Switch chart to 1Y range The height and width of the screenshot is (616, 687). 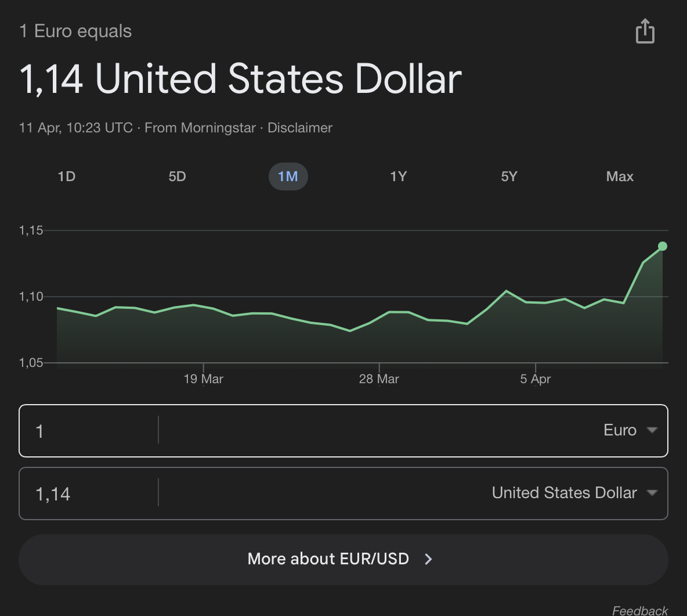[x=399, y=176]
